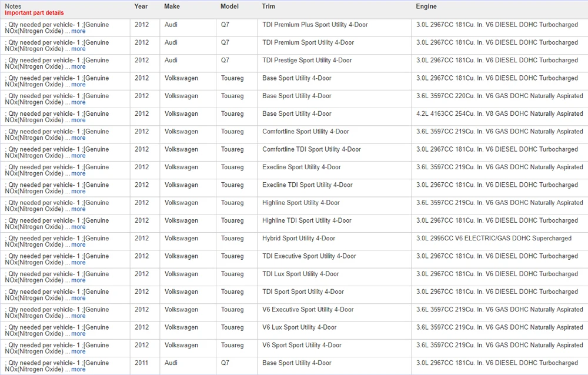Screen dimensions: 588x375
Task: Open 'more' link in Highline TDI row
Action: point(78,227)
